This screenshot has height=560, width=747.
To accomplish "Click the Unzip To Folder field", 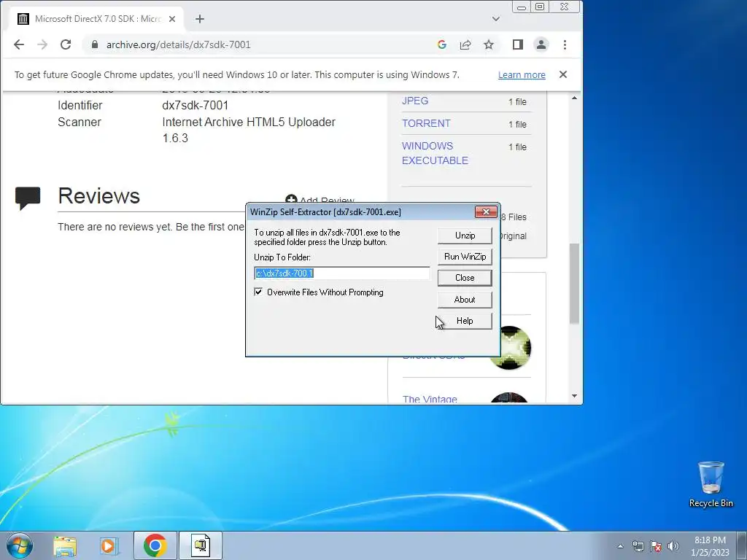I will (x=342, y=273).
